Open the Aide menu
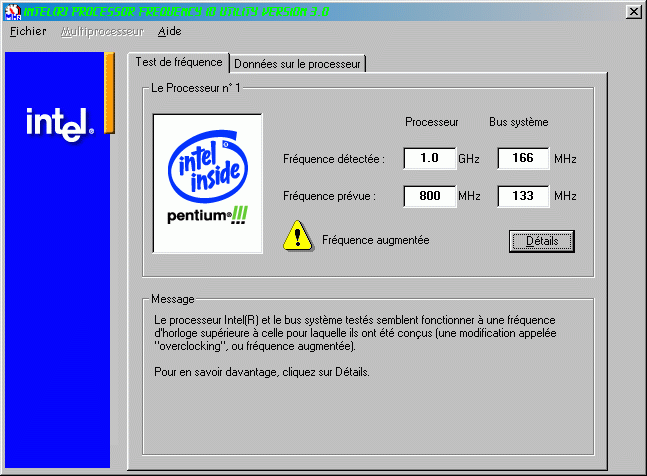 (x=170, y=31)
